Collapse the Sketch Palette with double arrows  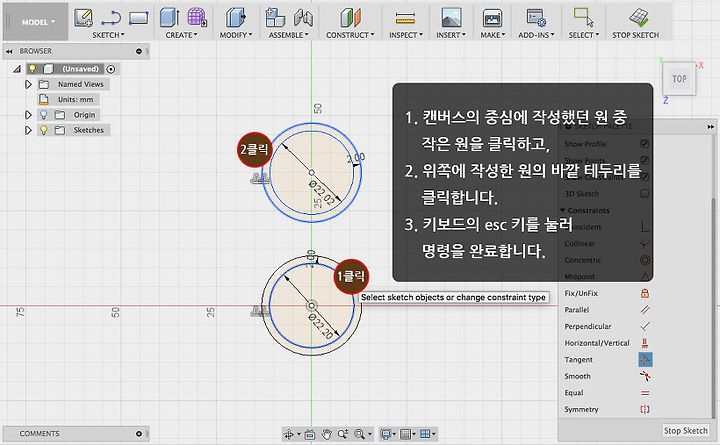point(711,126)
